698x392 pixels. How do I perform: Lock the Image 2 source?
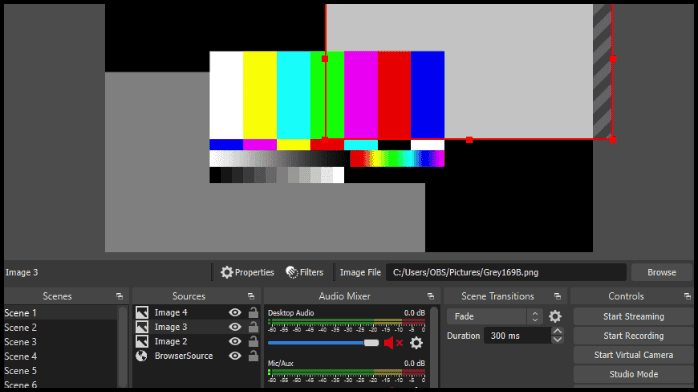(x=253, y=342)
